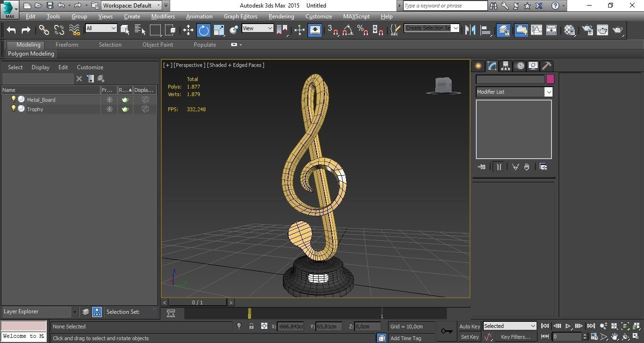
Task: Toggle Keyboard Shortcut Override button
Action: (315, 30)
